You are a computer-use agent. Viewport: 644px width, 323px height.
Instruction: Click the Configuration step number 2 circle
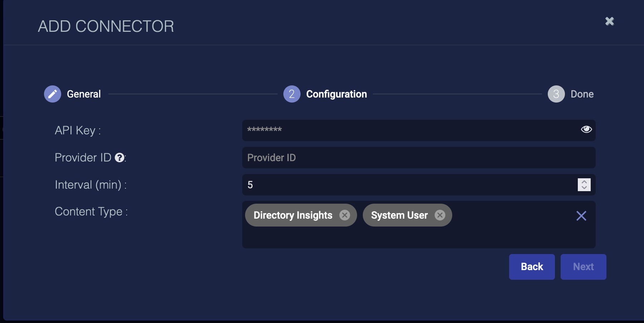292,94
